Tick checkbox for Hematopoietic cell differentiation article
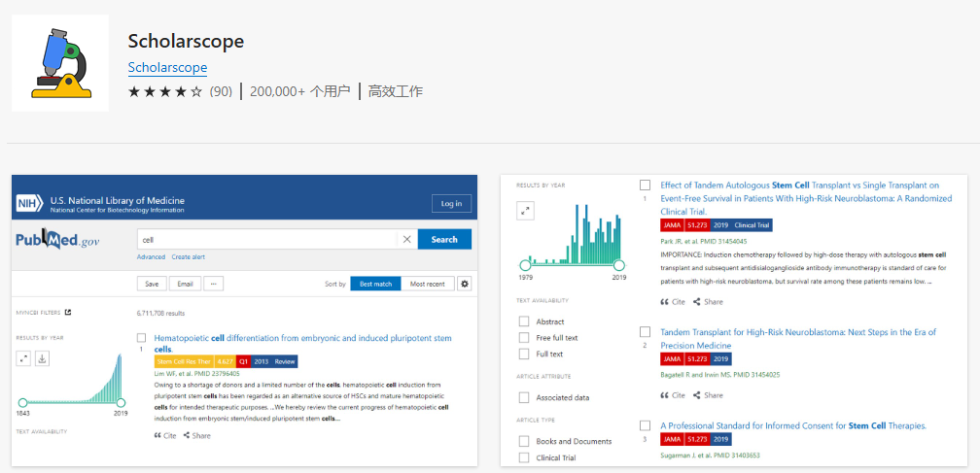This screenshot has width=980, height=473. [142, 338]
